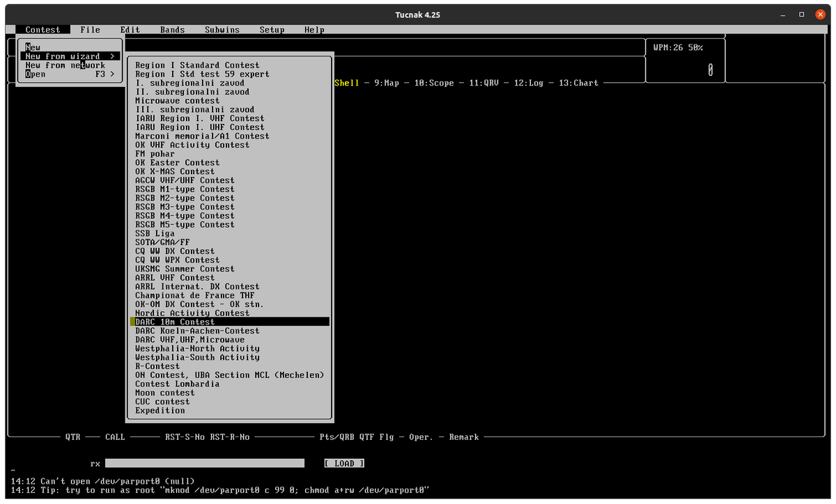Select FM pohar entry
The height and width of the screenshot is (504, 836).
(229, 154)
